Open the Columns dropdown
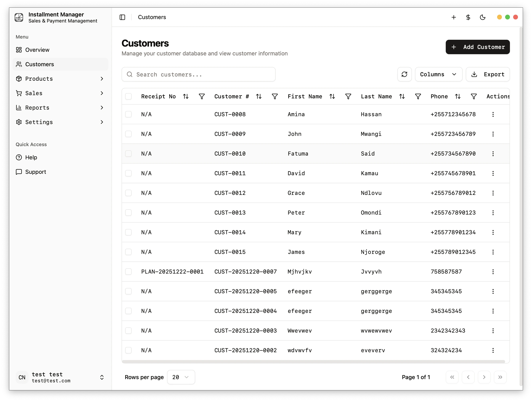The height and width of the screenshot is (401, 532). [438, 74]
